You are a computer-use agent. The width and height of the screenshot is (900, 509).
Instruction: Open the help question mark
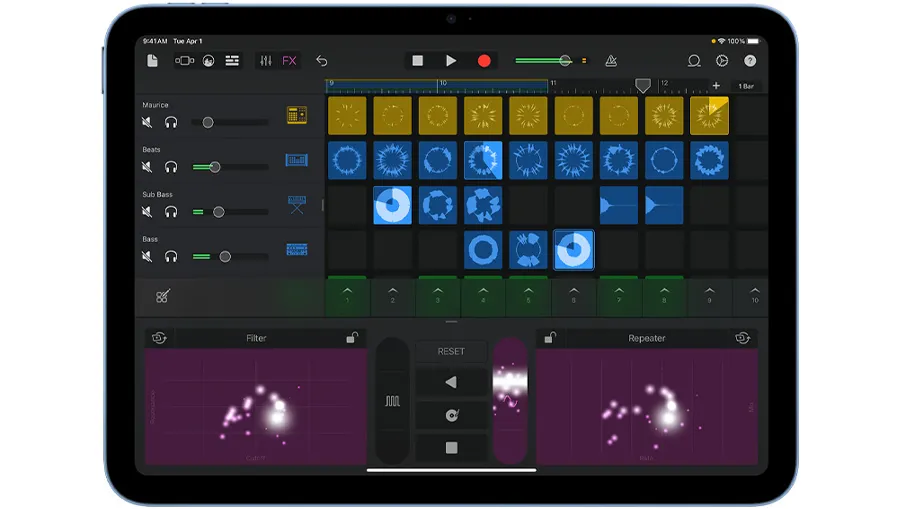tap(750, 61)
